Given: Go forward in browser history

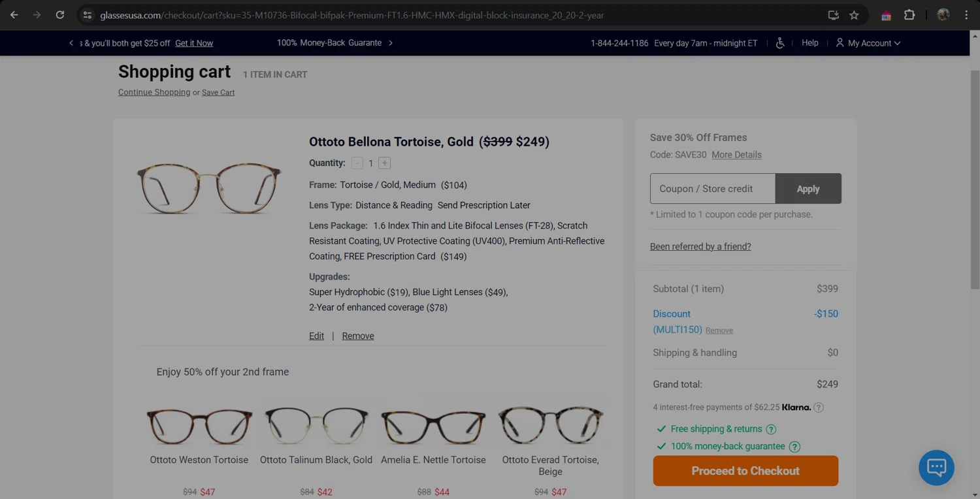Looking at the screenshot, I should (x=37, y=15).
